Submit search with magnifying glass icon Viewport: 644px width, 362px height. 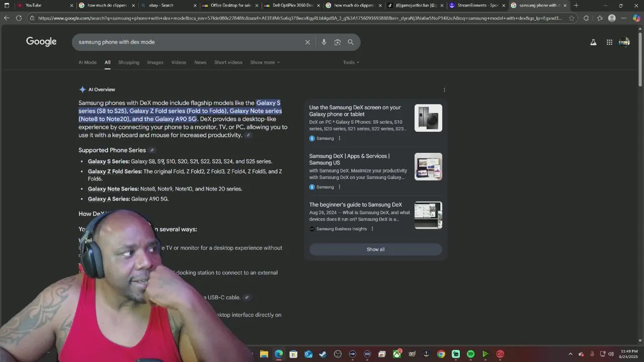tap(351, 42)
